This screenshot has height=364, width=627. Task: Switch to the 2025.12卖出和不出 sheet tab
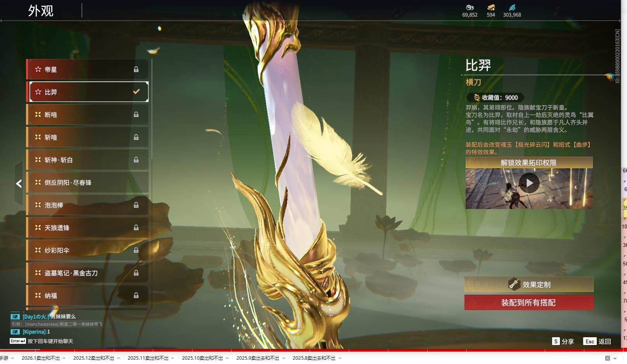[94, 358]
